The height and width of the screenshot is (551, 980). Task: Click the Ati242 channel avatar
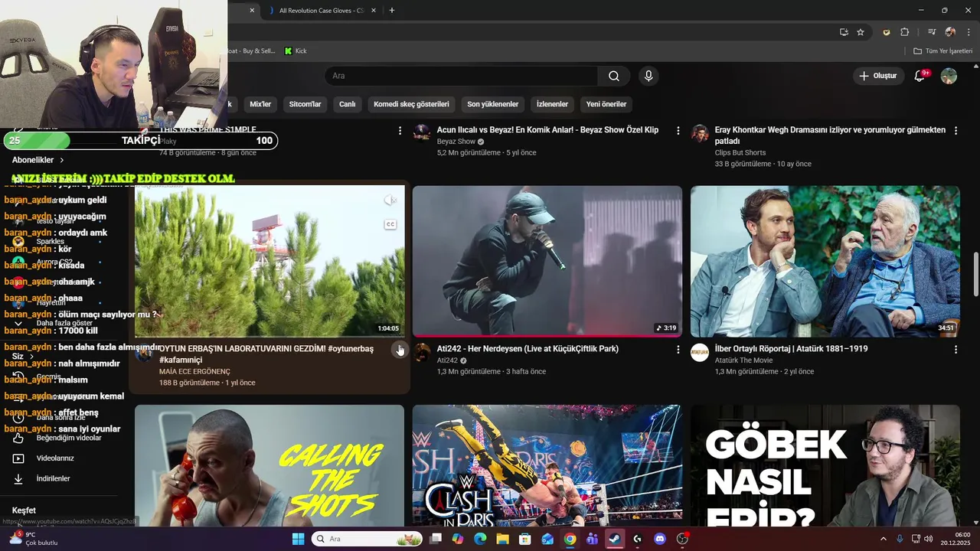(422, 353)
